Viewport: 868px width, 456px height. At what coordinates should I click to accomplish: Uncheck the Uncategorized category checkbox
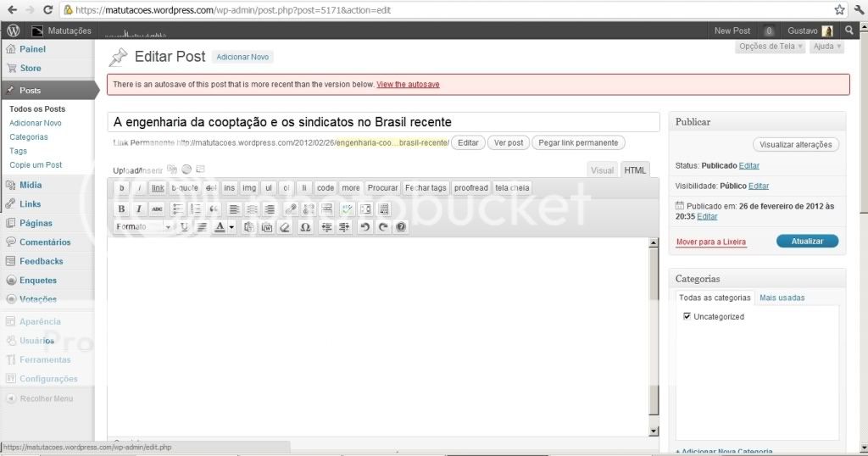687,316
